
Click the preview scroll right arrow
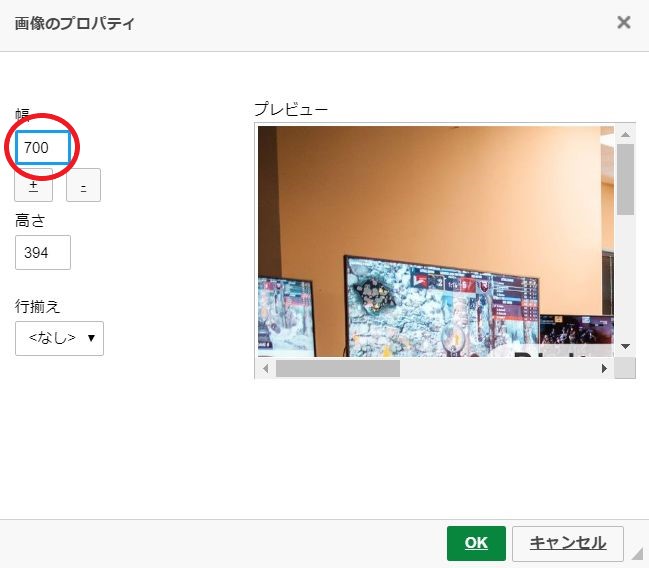click(x=604, y=368)
